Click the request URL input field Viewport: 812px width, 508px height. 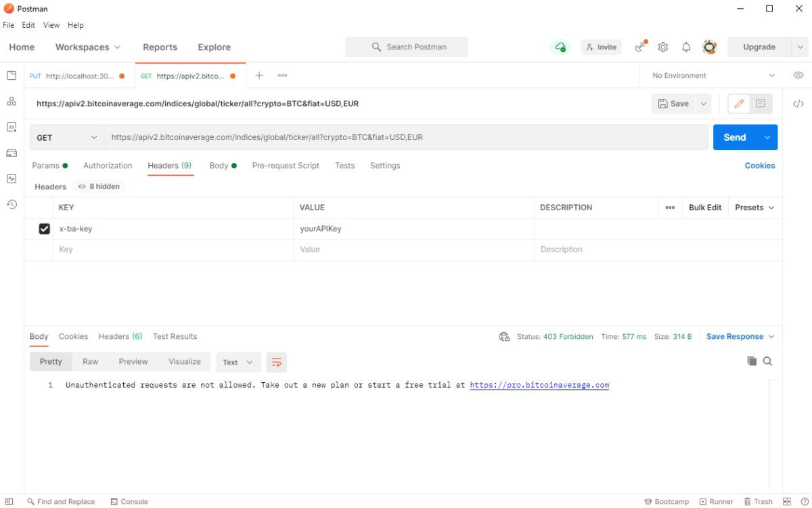[406, 137]
